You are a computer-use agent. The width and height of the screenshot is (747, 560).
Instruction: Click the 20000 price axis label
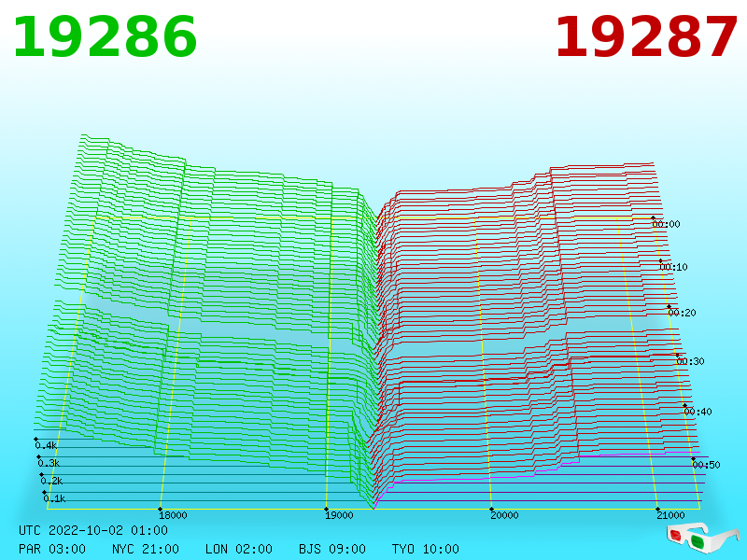tap(504, 515)
